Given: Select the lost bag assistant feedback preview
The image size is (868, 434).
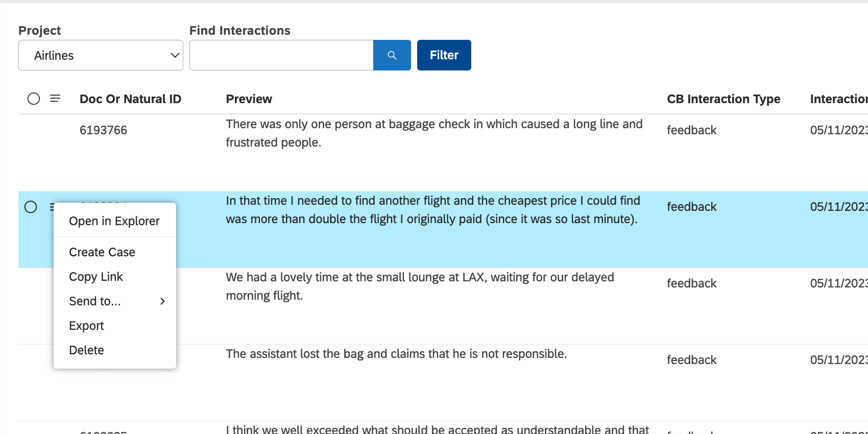Looking at the screenshot, I should coord(396,354).
